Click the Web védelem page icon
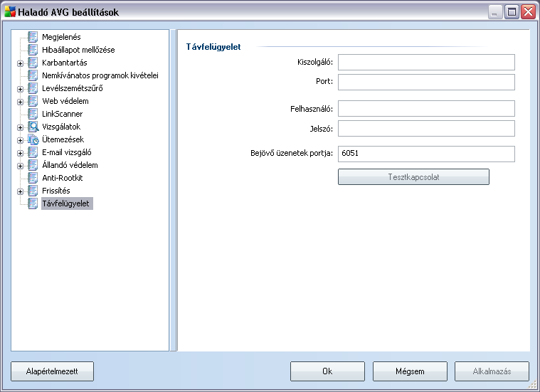540x392 pixels. point(33,101)
